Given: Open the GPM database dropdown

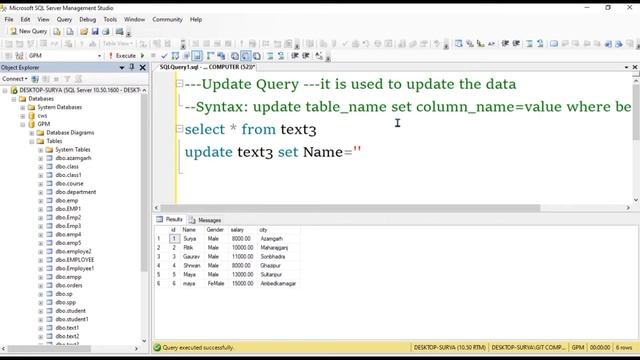Looking at the screenshot, I should [x=99, y=56].
